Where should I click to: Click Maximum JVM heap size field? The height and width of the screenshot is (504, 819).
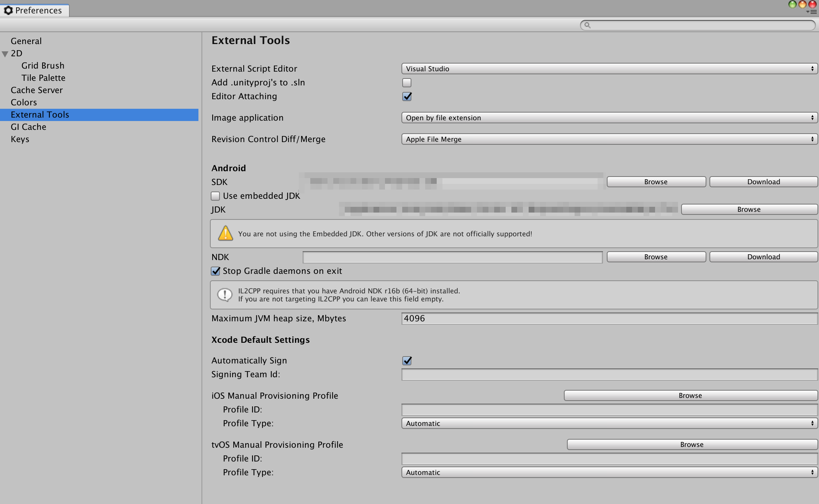point(609,319)
